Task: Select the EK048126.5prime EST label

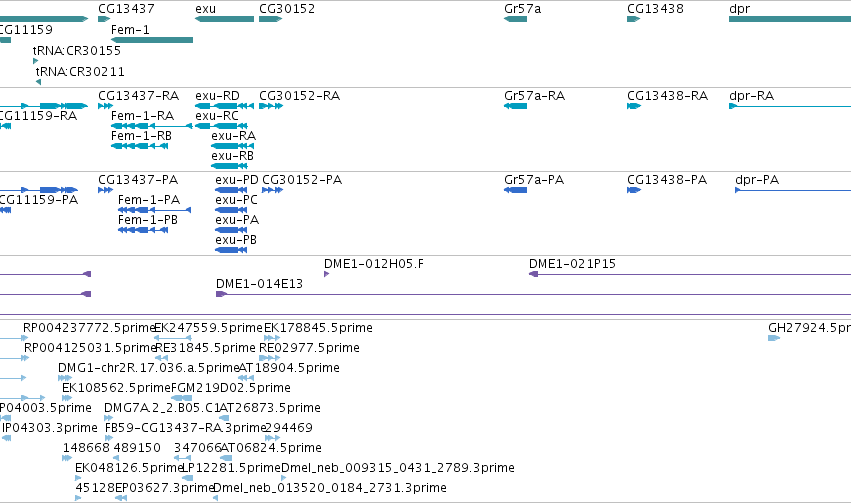Action: (x=129, y=468)
